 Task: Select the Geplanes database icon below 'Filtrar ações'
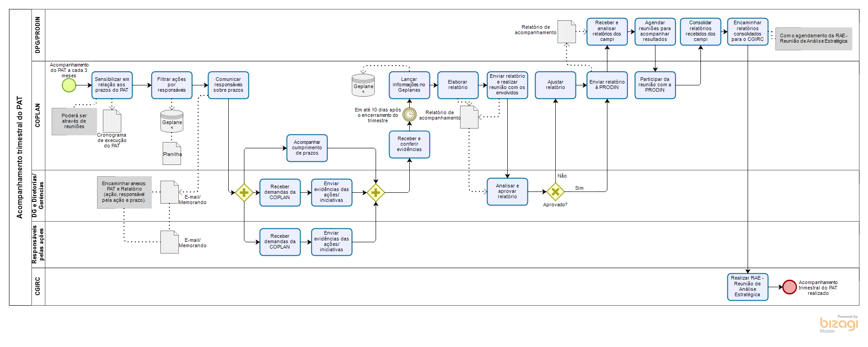coord(172,121)
